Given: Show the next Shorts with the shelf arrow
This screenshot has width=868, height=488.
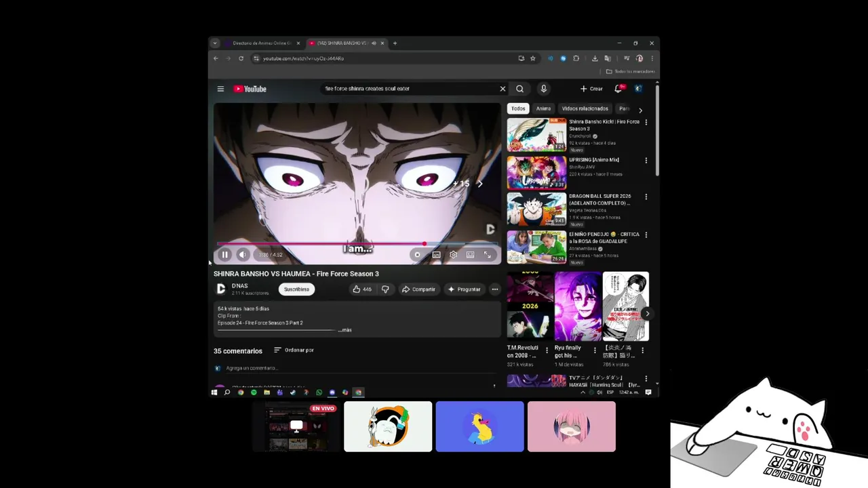Looking at the screenshot, I should 647,314.
